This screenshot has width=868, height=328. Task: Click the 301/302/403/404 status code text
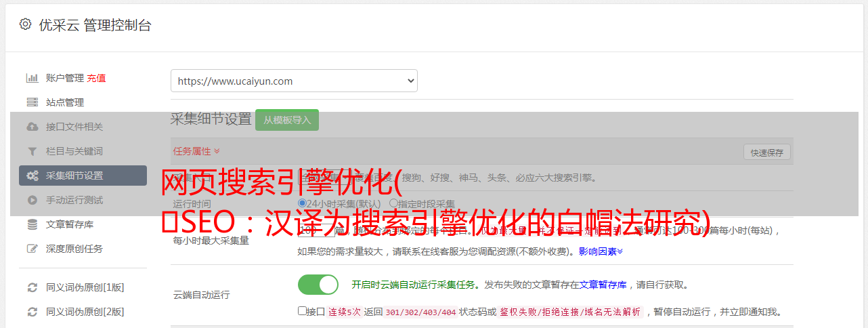tap(420, 312)
